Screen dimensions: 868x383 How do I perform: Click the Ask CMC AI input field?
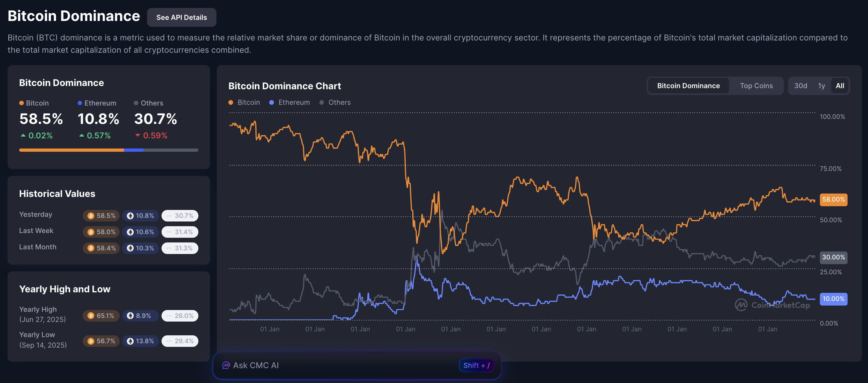pyautogui.click(x=325, y=365)
